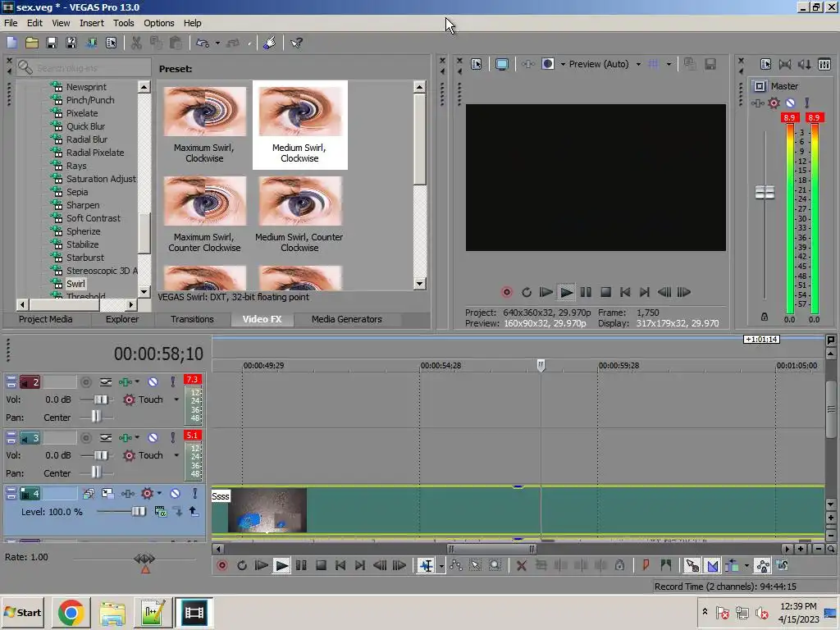Click record button in preview transport
This screenshot has width=840, height=630.
507,292
